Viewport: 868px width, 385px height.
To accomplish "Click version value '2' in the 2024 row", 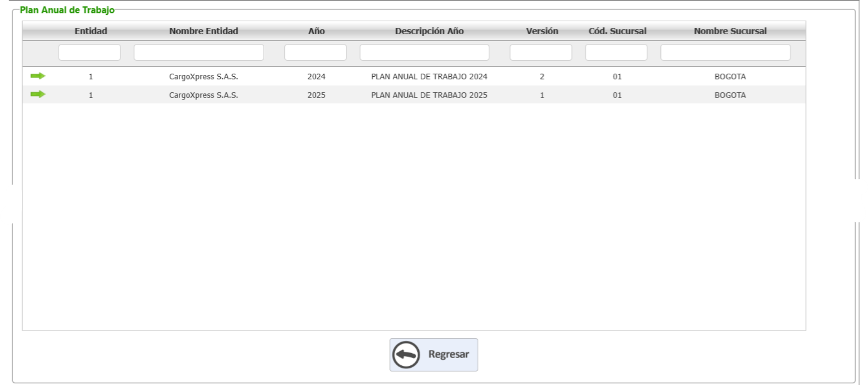I will point(542,77).
